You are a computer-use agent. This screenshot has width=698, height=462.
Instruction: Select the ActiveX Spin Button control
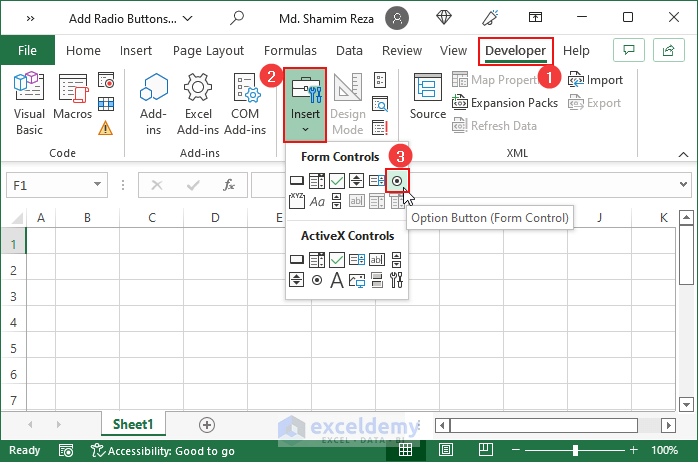296,280
